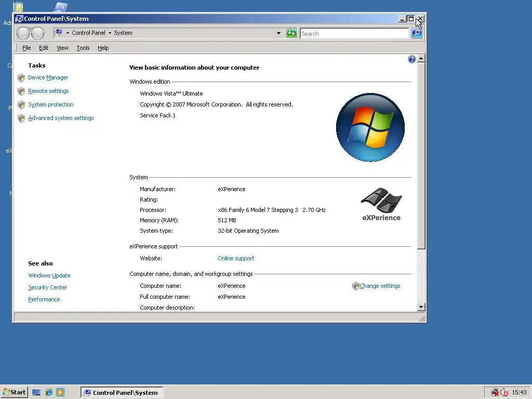Click the taskbar clock showing 15:43
This screenshot has width=532, height=399.
(x=519, y=393)
